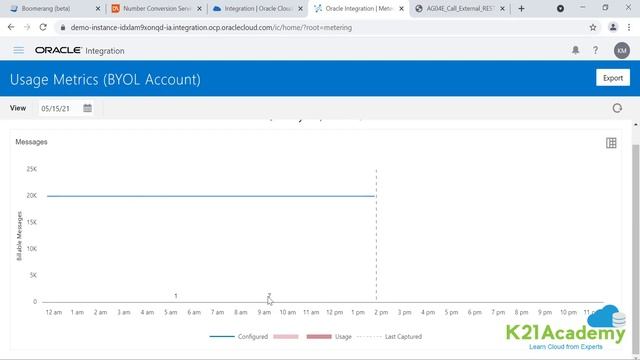Switch to Integration Oracle Cloud tab

pyautogui.click(x=258, y=8)
